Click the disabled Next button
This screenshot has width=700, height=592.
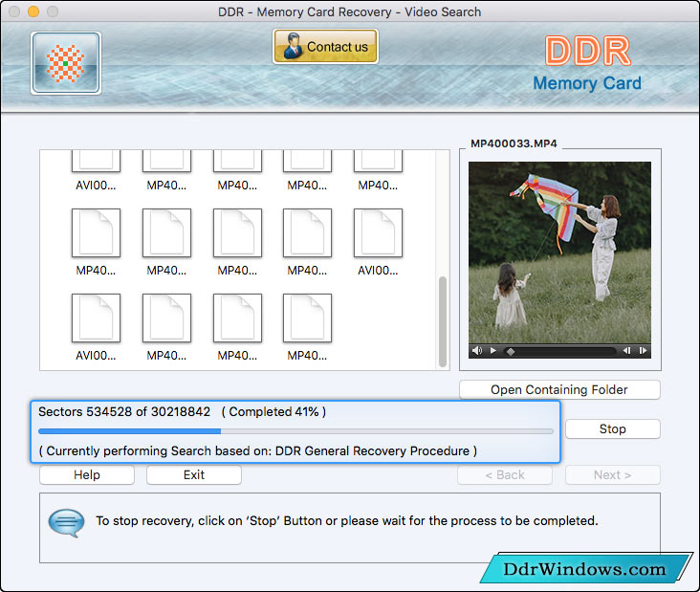pyautogui.click(x=612, y=475)
